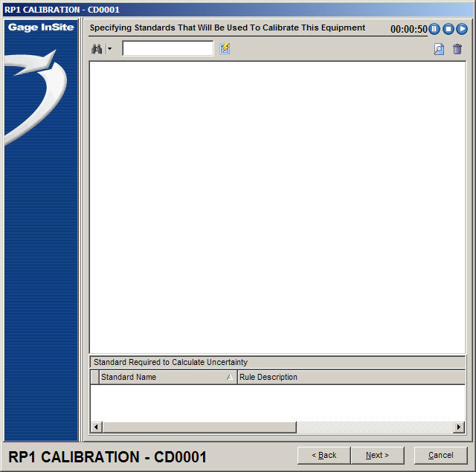Click the view details magnifier icon

[x=439, y=49]
